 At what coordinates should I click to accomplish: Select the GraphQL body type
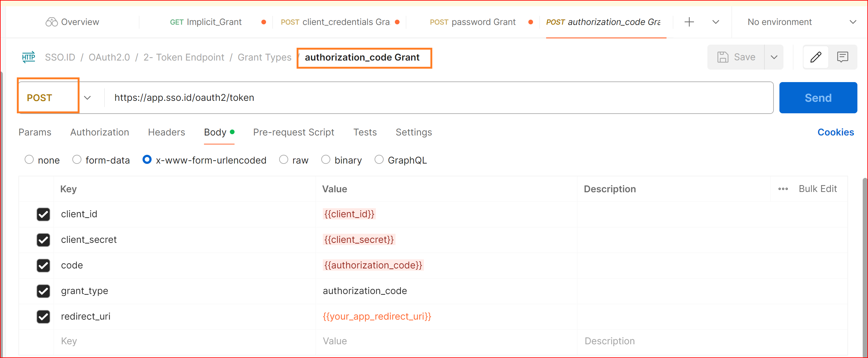click(379, 159)
